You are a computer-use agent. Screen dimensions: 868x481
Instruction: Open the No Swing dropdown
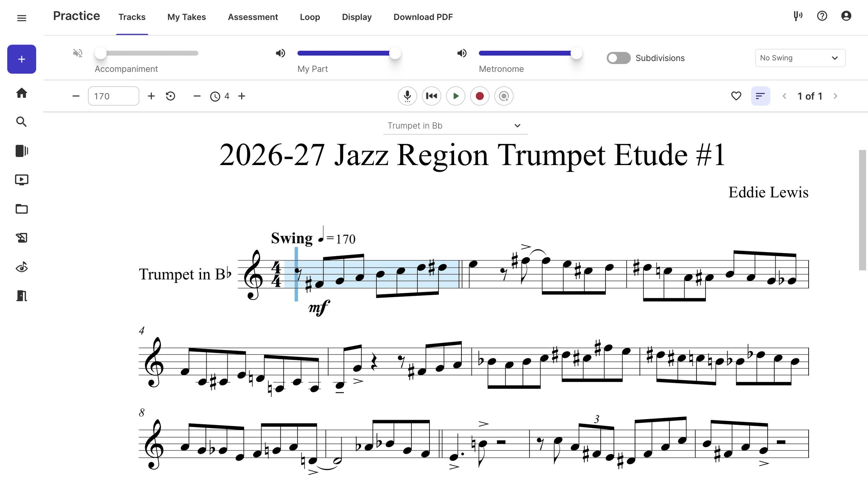[800, 58]
